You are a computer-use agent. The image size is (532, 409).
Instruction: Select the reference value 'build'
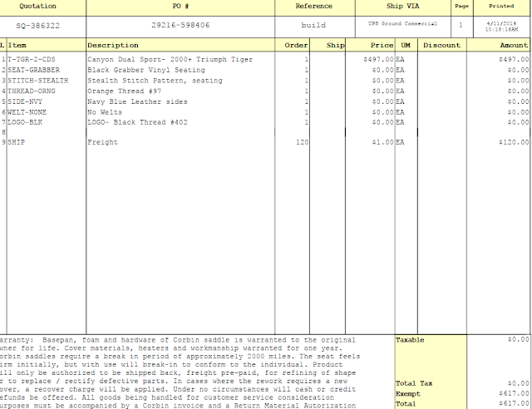pyautogui.click(x=313, y=25)
